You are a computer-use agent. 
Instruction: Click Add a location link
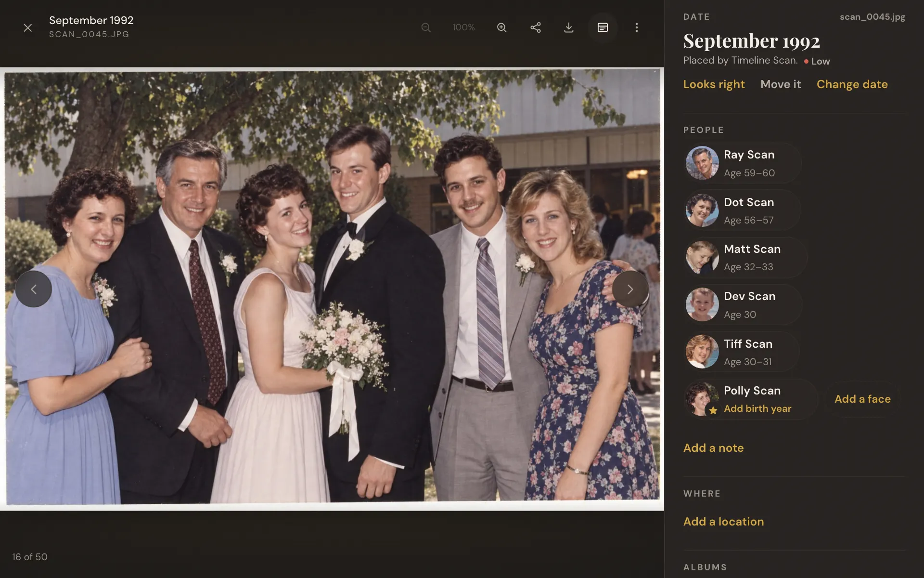(x=723, y=522)
